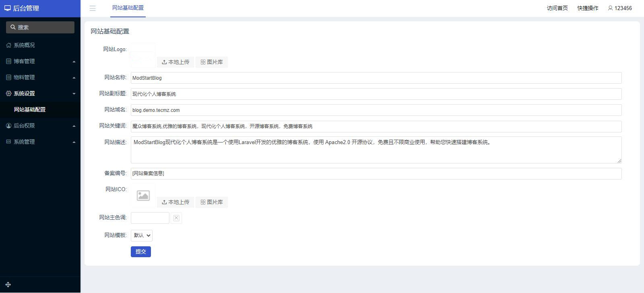Image resolution: width=644 pixels, height=293 pixels.
Task: Click the user avatar icon beside 123456
Action: click(x=610, y=8)
